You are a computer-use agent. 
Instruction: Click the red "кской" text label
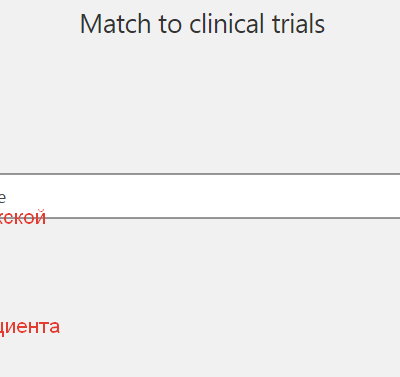point(22,217)
